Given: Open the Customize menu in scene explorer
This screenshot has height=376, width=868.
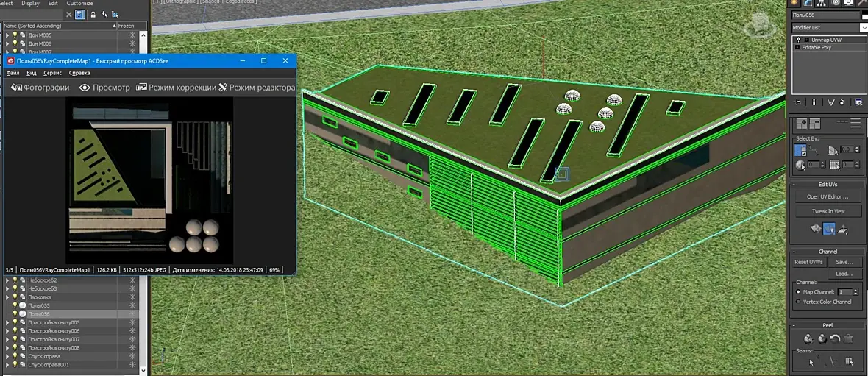Looking at the screenshot, I should pos(79,4).
